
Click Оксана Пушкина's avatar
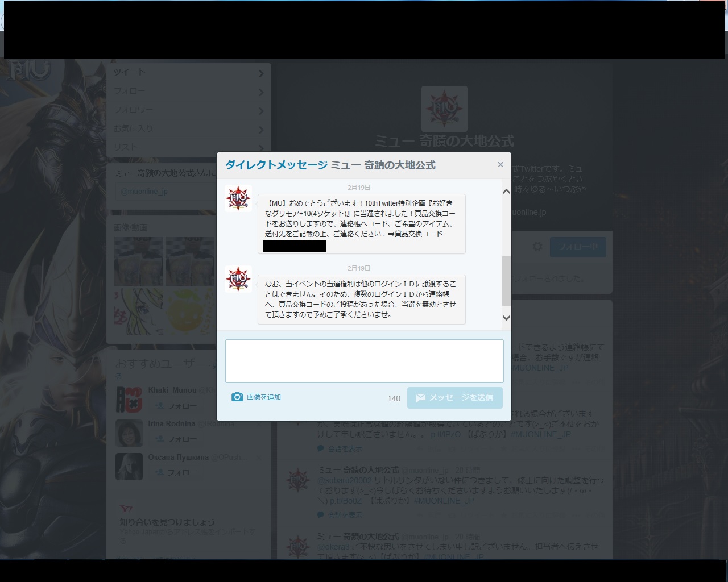[x=129, y=466]
